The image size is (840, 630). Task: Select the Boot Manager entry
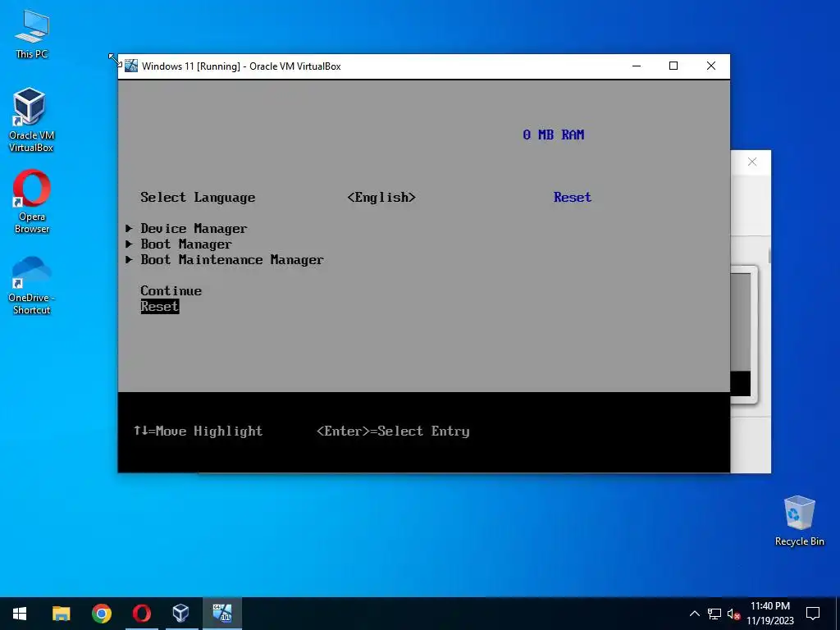[x=186, y=244]
